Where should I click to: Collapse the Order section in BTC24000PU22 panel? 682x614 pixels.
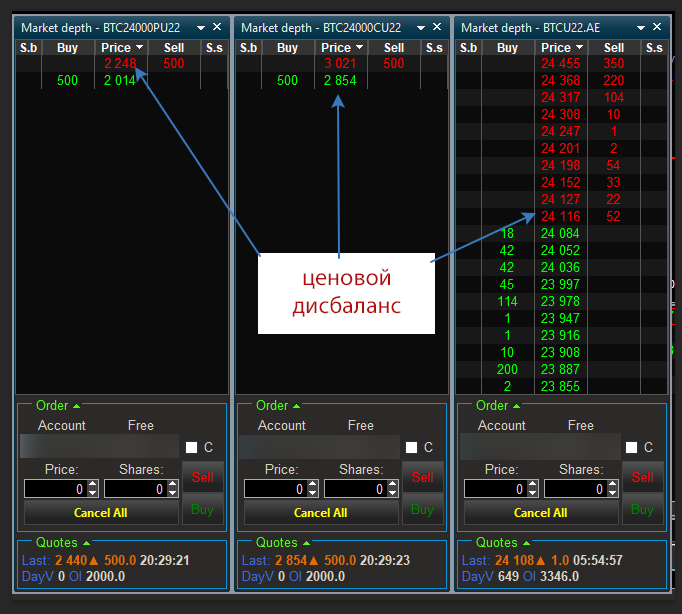point(77,406)
